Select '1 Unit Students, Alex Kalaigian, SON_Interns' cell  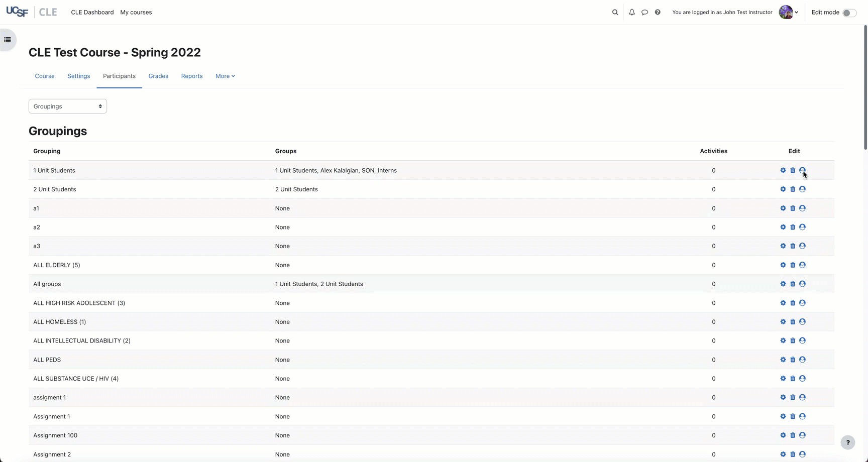point(336,171)
